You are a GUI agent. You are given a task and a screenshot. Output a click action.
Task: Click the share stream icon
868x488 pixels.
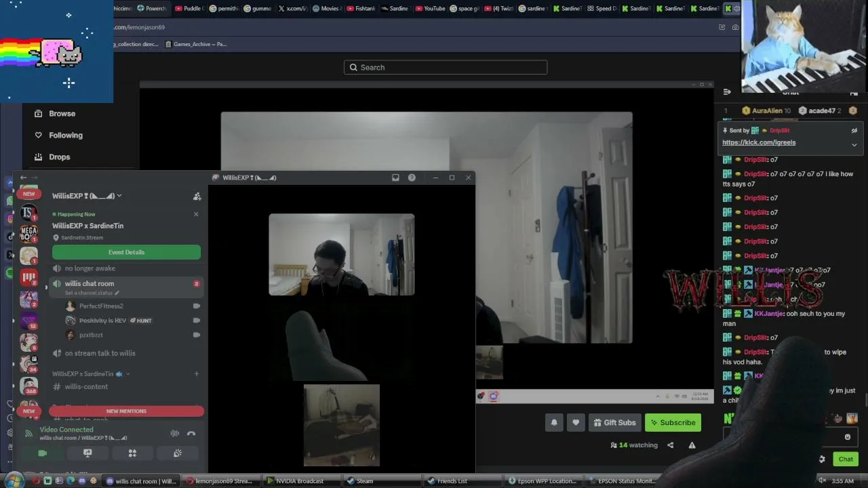671,445
